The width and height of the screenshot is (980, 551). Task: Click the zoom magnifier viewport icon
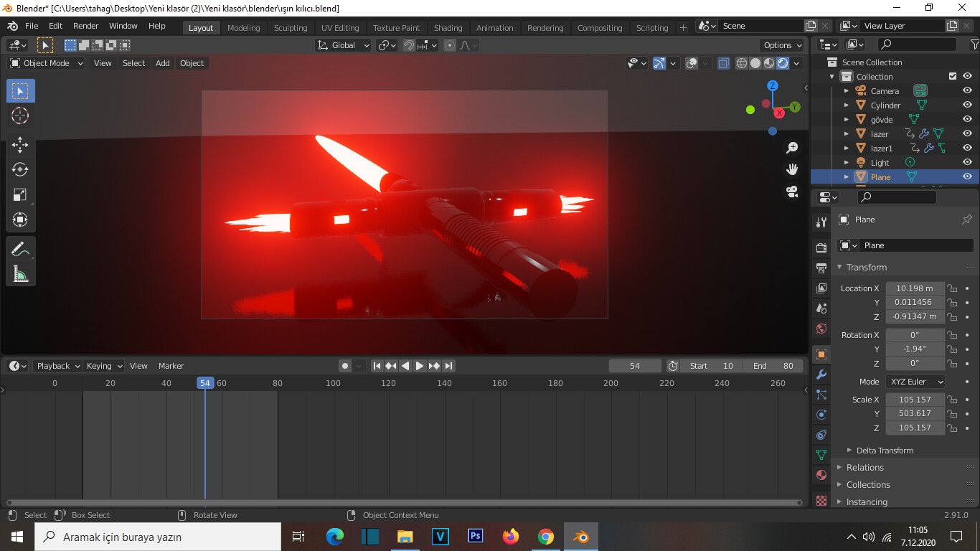tap(792, 148)
